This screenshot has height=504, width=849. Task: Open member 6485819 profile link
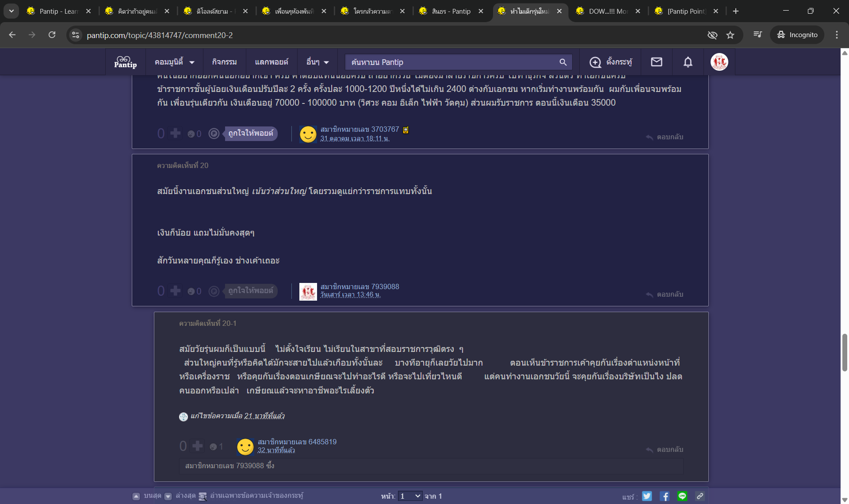coord(297,442)
